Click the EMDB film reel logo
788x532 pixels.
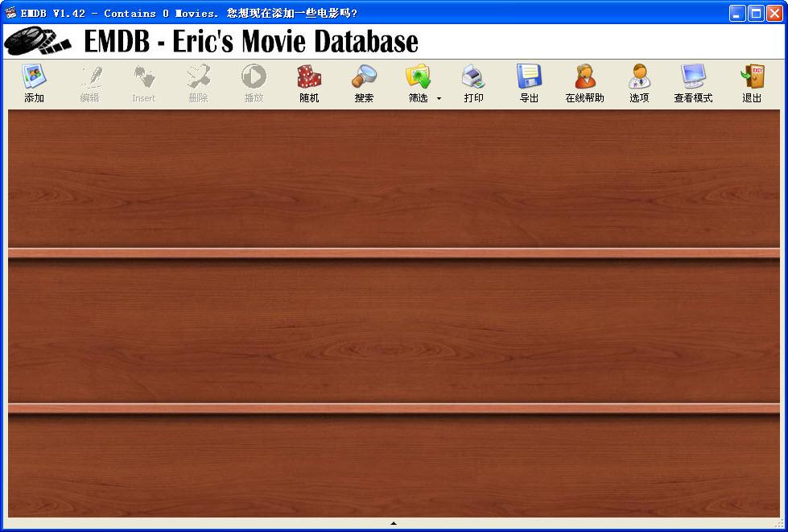click(38, 41)
